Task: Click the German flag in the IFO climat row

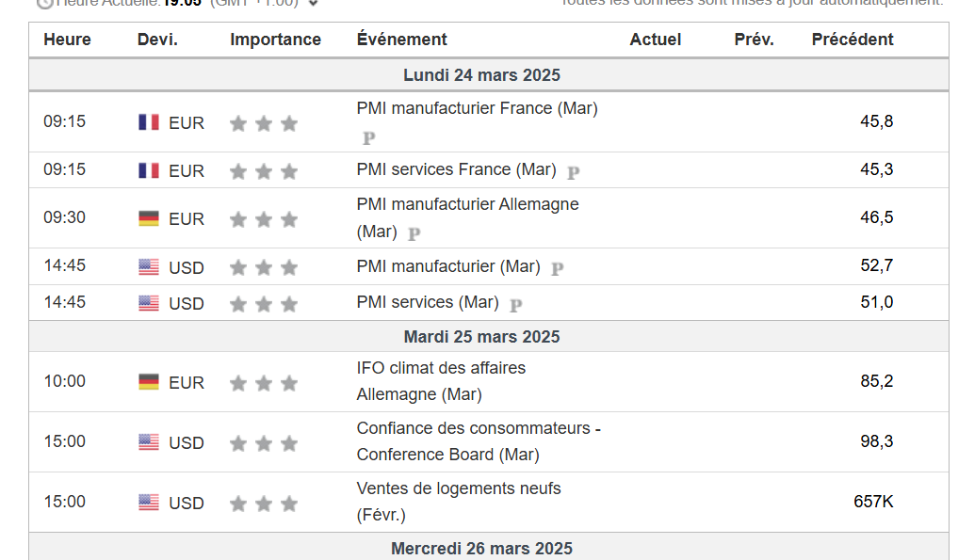Action: (x=149, y=382)
